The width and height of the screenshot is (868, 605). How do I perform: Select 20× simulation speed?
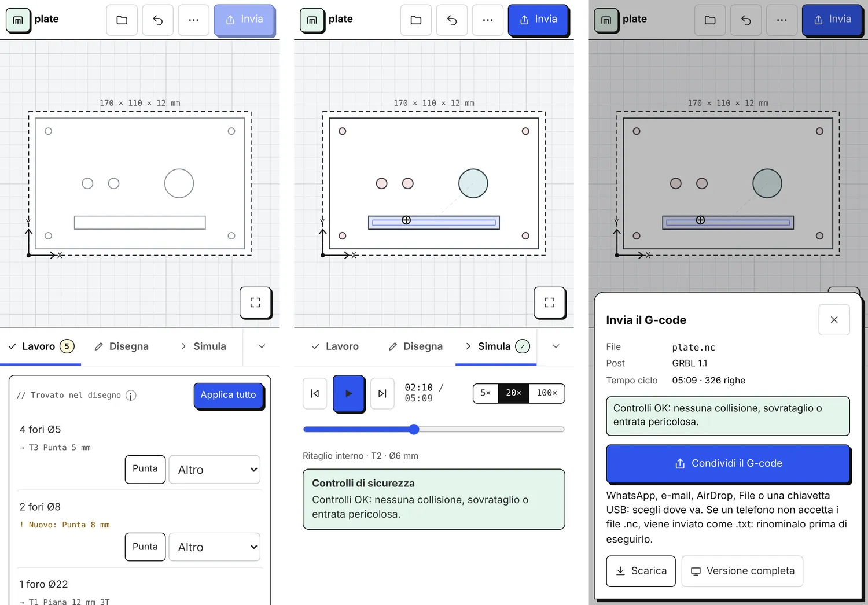click(514, 393)
